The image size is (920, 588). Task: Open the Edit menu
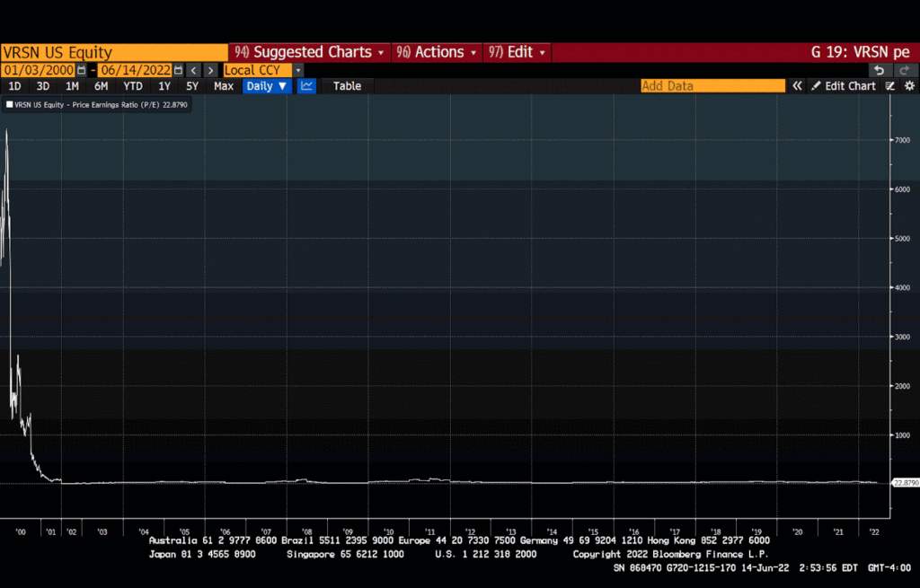point(517,52)
